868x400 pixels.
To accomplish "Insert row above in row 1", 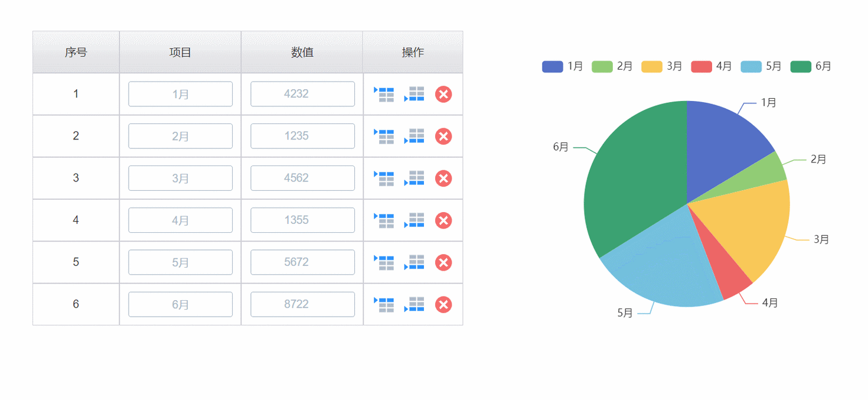I will coord(384,94).
